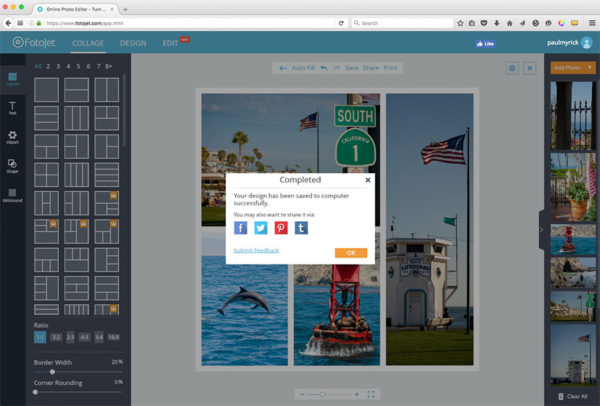Click the browser Search field

[x=402, y=23]
